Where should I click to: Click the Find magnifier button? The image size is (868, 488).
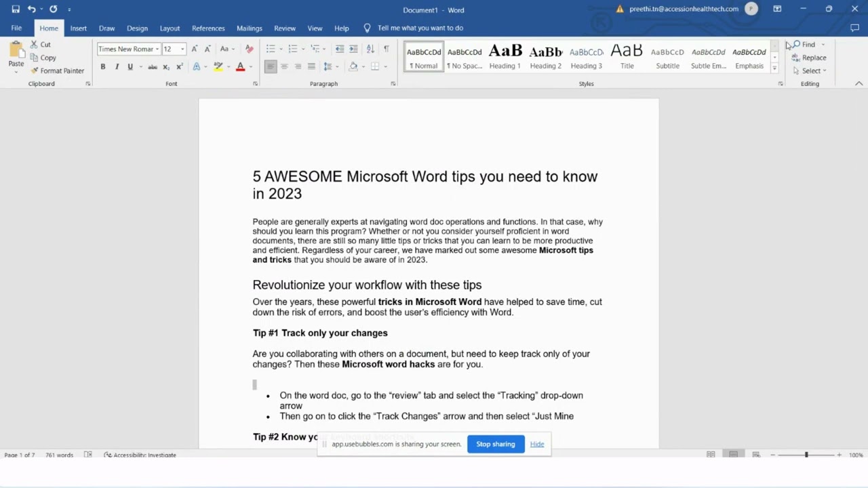point(804,45)
